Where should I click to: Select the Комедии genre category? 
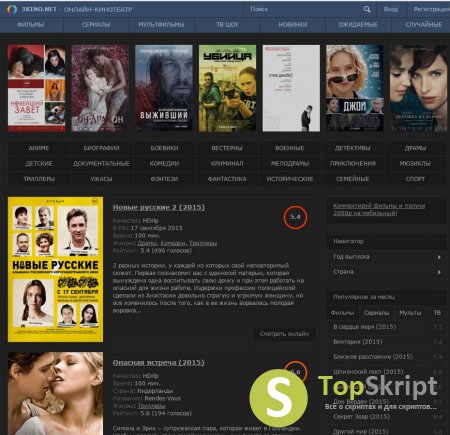point(164,163)
